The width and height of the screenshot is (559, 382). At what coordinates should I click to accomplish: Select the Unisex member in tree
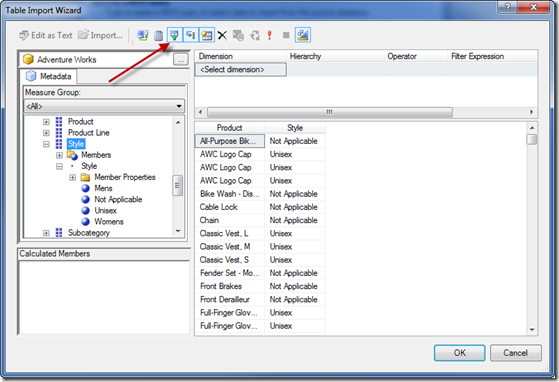coord(106,211)
